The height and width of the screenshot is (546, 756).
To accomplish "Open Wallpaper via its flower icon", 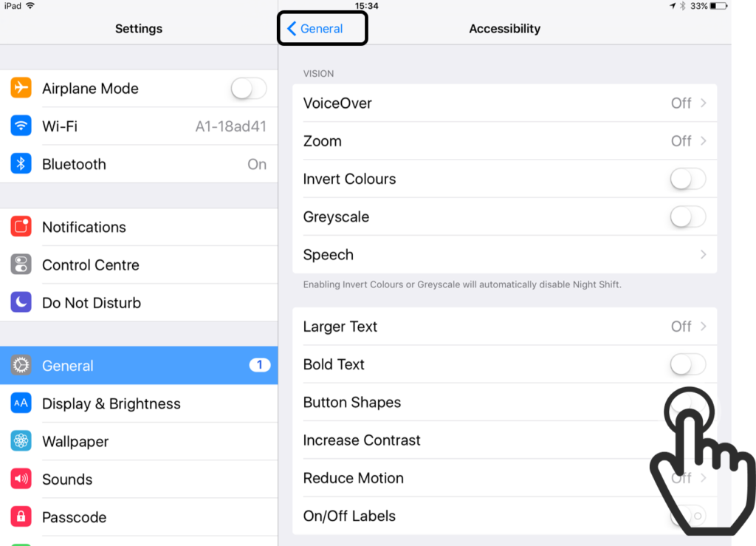I will pos(21,441).
